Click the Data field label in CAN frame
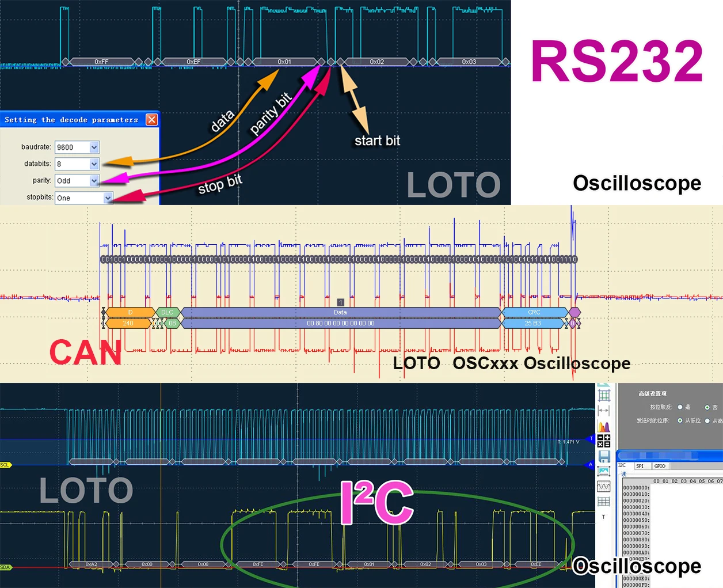The width and height of the screenshot is (723, 588). click(341, 312)
